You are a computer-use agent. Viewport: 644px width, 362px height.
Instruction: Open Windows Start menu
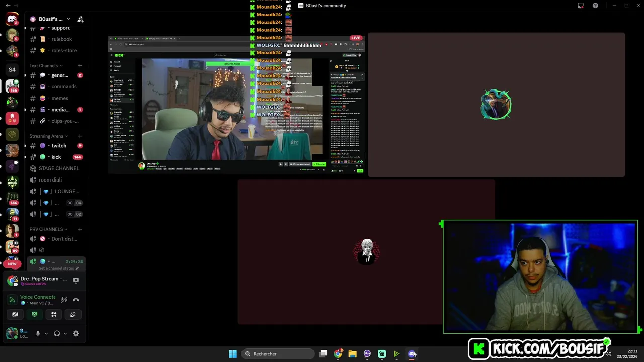click(233, 354)
